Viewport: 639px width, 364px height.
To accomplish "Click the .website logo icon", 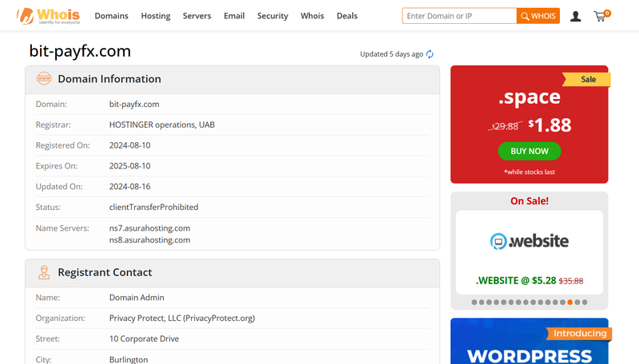I will 498,241.
